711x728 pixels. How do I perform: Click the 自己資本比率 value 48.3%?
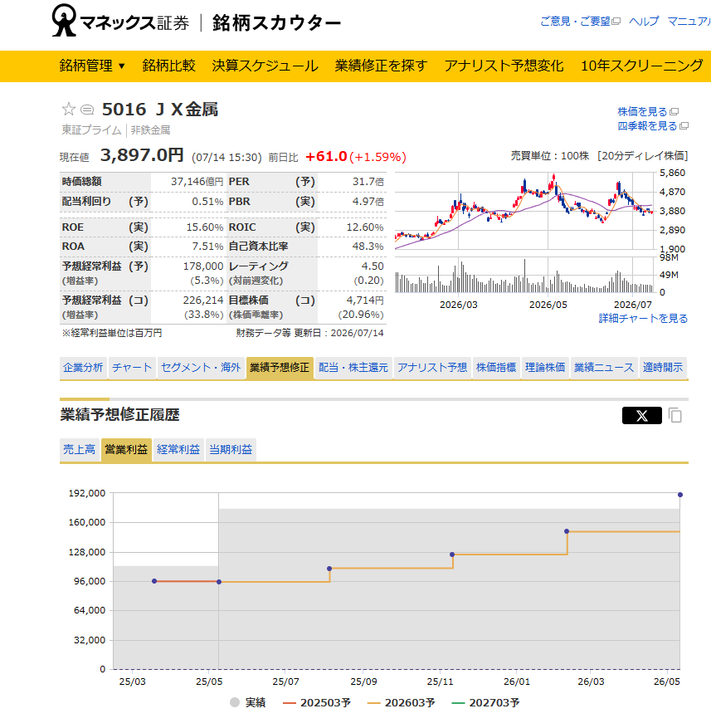click(x=368, y=247)
